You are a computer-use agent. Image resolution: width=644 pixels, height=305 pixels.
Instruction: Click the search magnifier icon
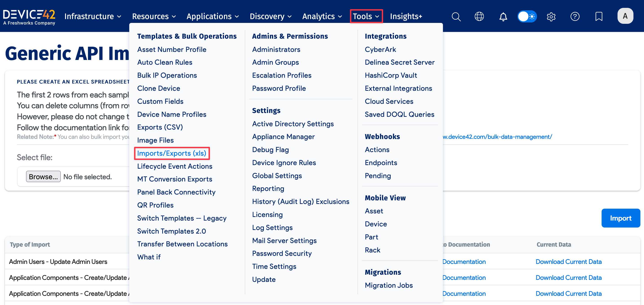click(456, 17)
